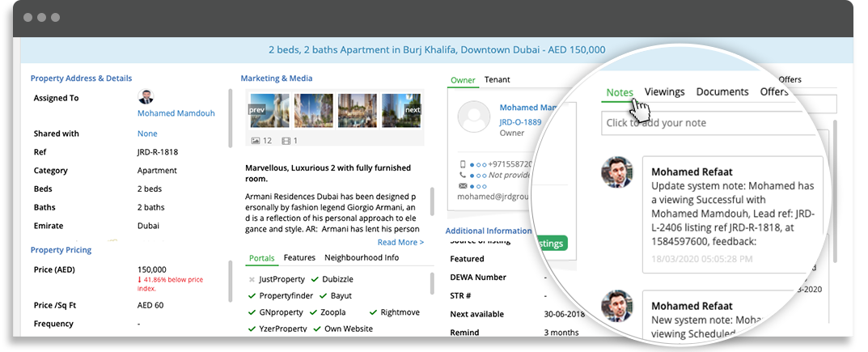Select the Notes tab
Image resolution: width=868 pixels, height=352 pixels.
pyautogui.click(x=620, y=92)
